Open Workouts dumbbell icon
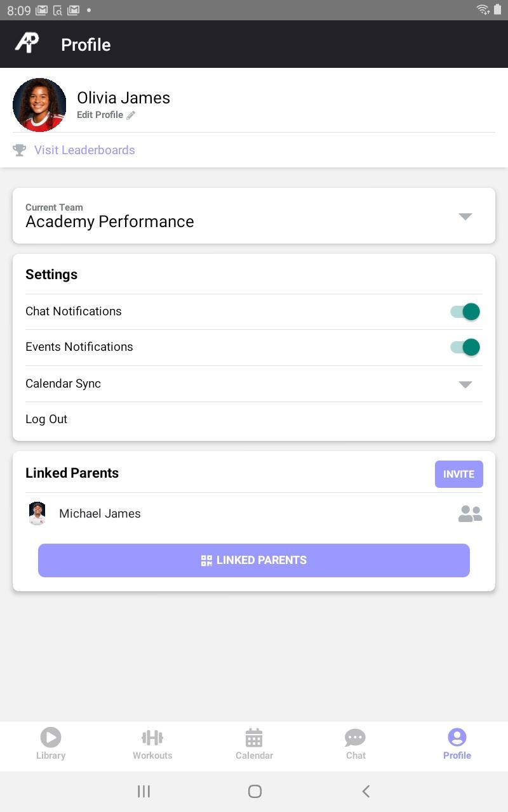Image resolution: width=508 pixels, height=812 pixels. [152, 737]
